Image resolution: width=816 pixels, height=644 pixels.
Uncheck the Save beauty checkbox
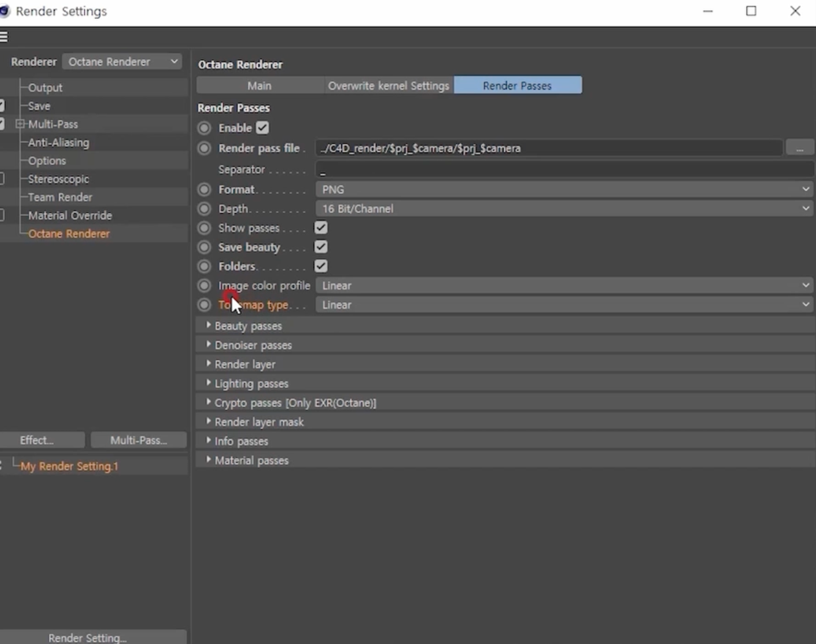[321, 247]
